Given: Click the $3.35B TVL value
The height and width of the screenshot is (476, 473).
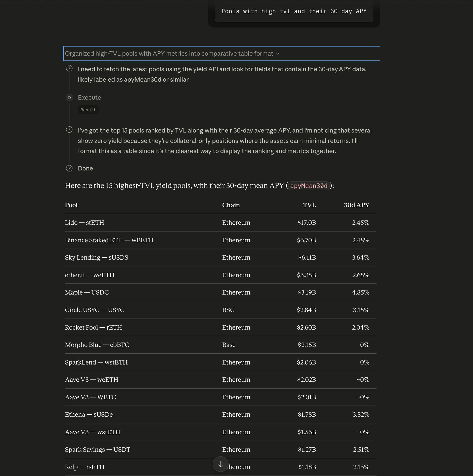Looking at the screenshot, I should coord(306,275).
